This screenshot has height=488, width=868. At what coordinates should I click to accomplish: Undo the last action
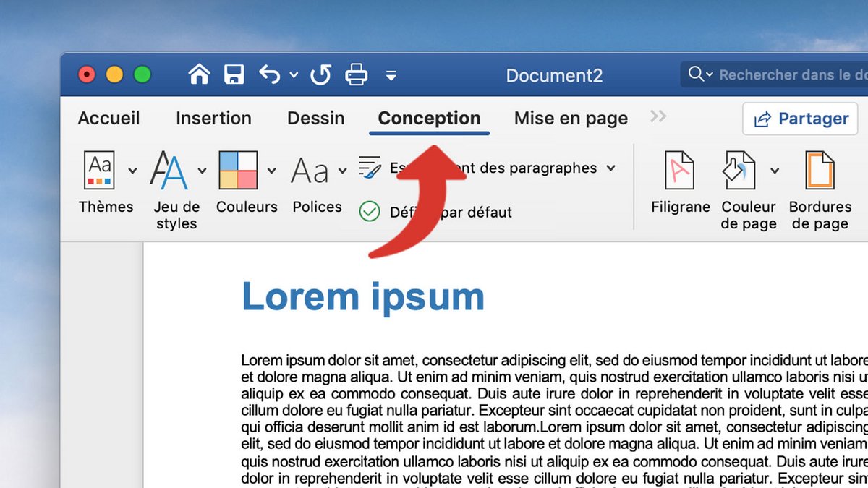click(270, 74)
